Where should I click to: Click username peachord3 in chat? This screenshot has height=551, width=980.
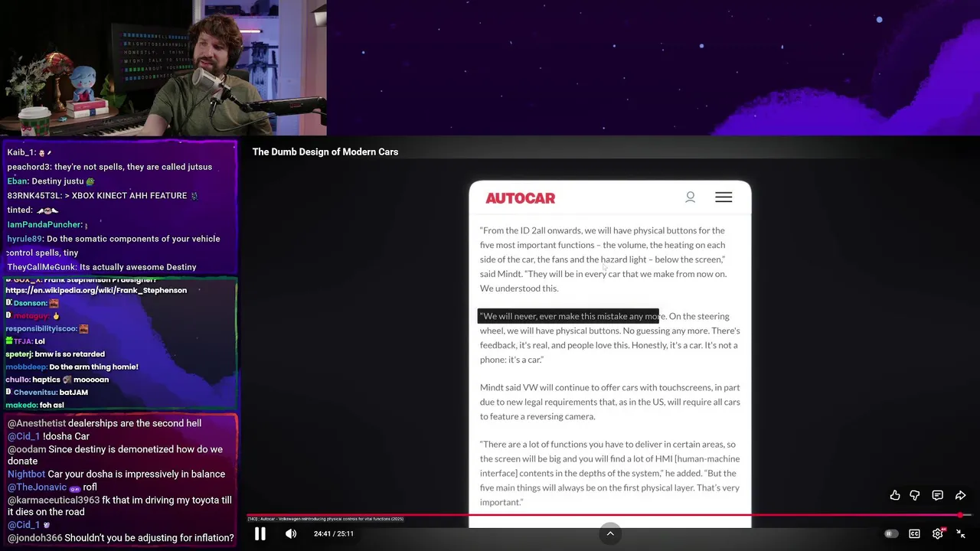(x=28, y=167)
